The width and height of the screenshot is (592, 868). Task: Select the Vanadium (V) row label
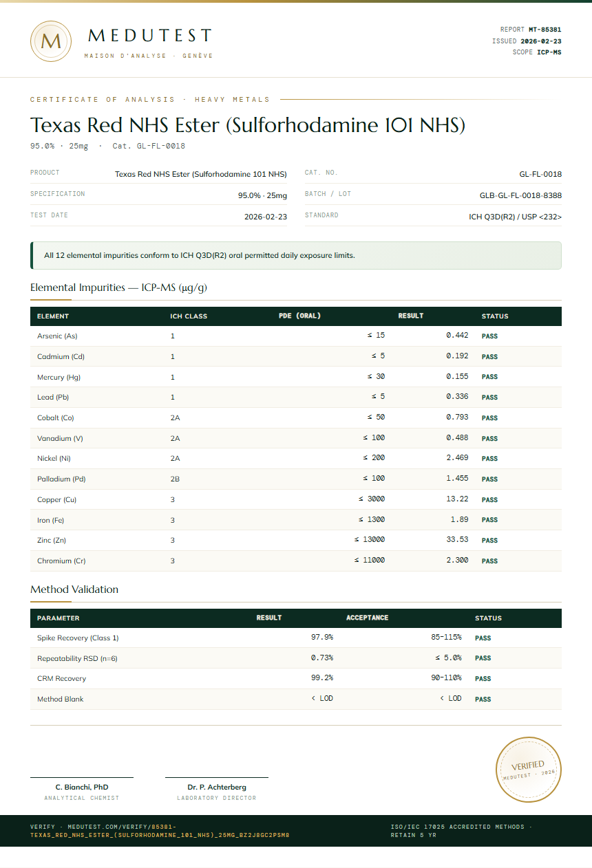(x=60, y=438)
